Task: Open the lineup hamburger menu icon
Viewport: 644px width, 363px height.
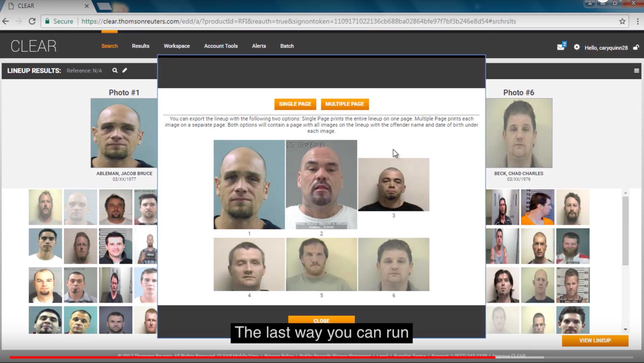Action: click(x=637, y=71)
